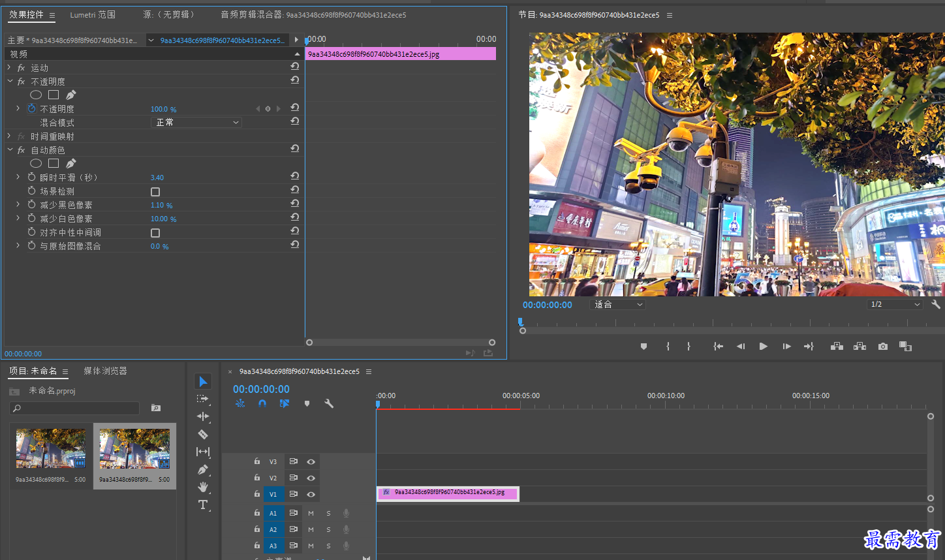Create rectangle mask under Opacity effect
Screen dimensions: 945x560
54,95
